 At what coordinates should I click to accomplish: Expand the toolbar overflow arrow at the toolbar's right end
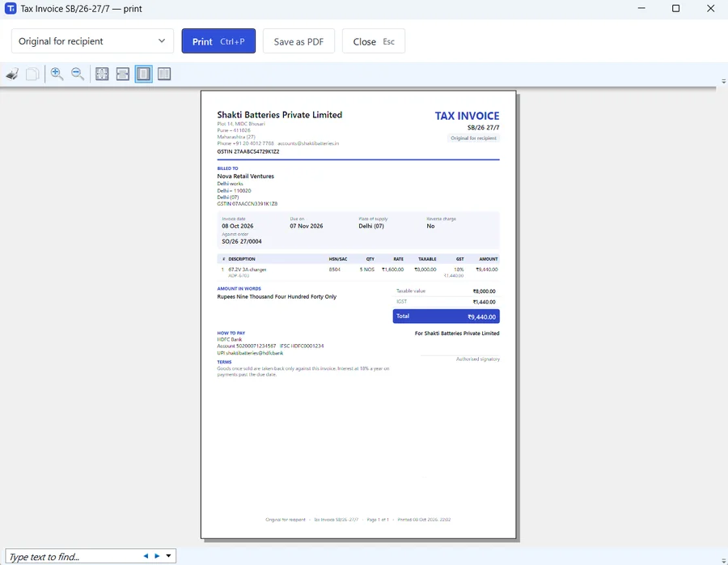click(723, 81)
